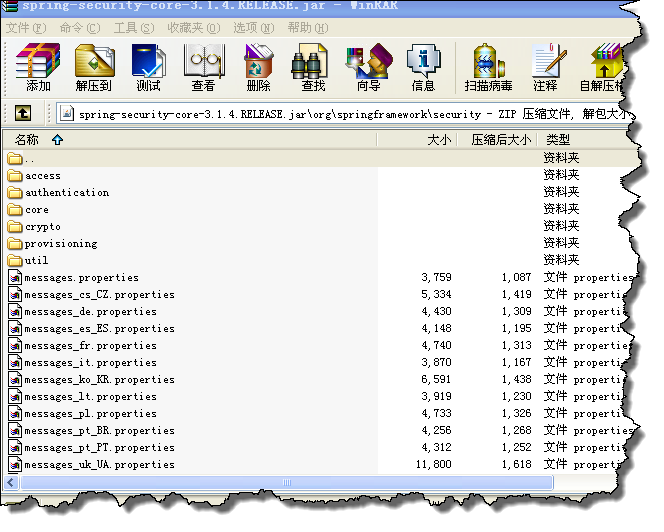This screenshot has height=532, width=664.
Task: Select messages_lt.properties file
Action: click(82, 396)
